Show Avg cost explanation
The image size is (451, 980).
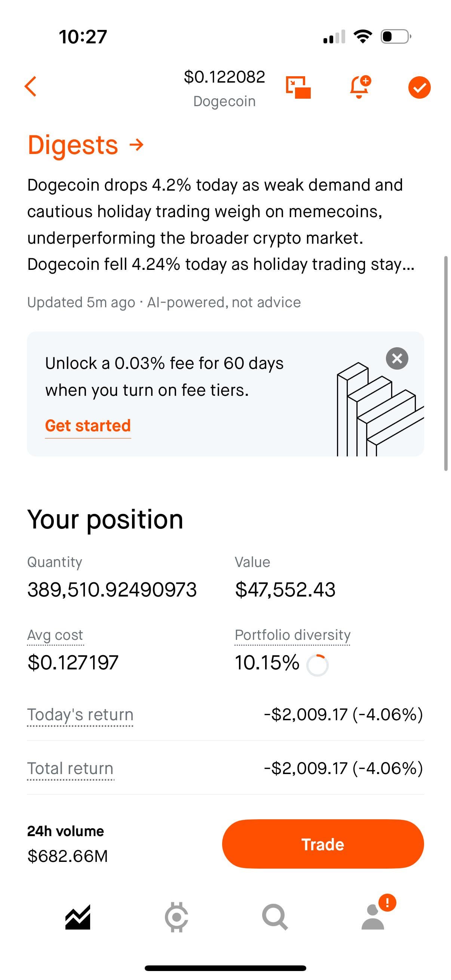tap(55, 635)
